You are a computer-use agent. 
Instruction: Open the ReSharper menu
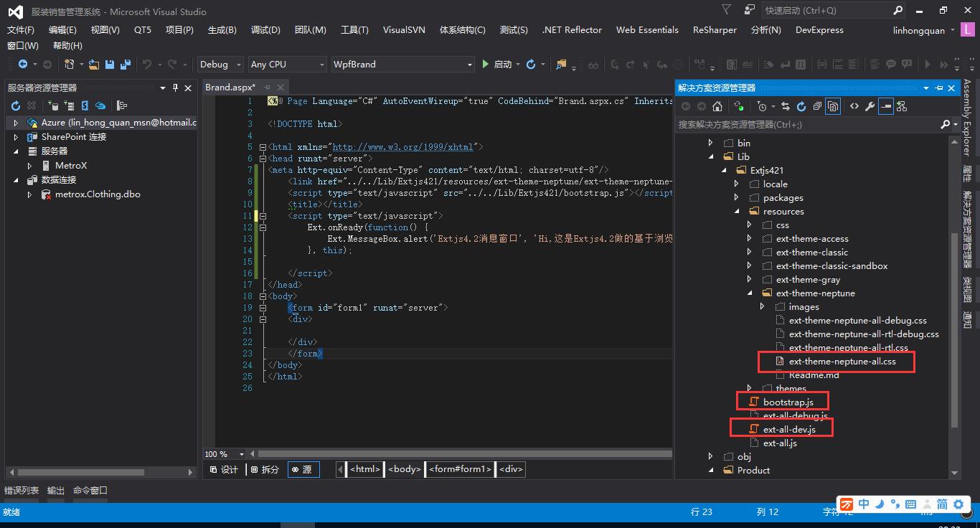(715, 29)
